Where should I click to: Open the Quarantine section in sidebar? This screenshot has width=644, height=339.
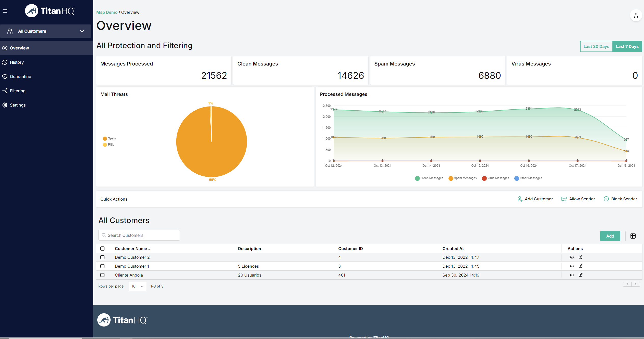(20, 76)
